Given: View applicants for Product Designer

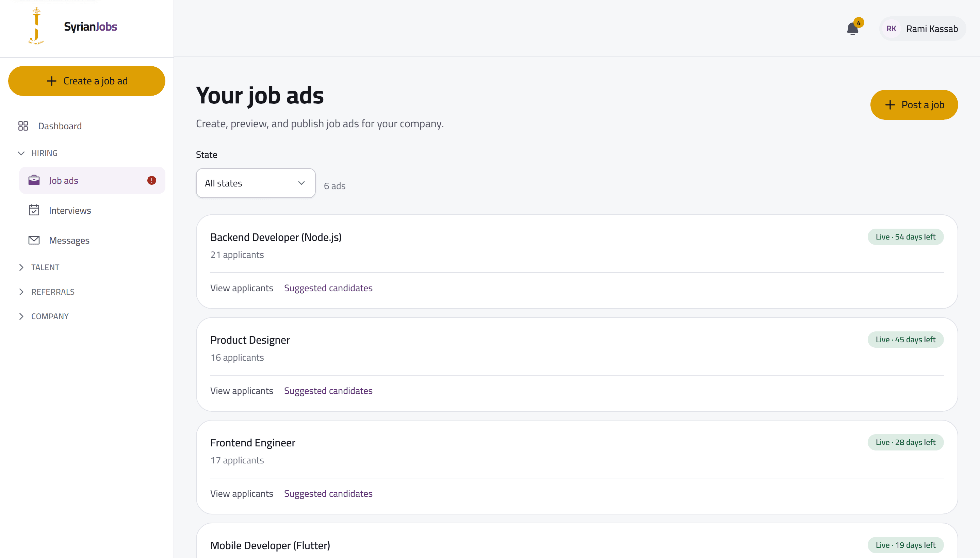Looking at the screenshot, I should tap(242, 391).
